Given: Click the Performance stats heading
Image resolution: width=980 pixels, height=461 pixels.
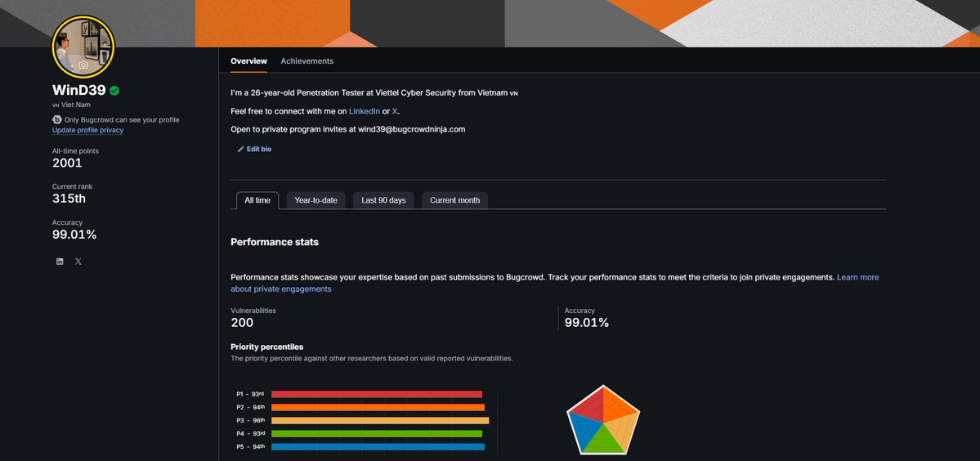Looking at the screenshot, I should point(275,243).
